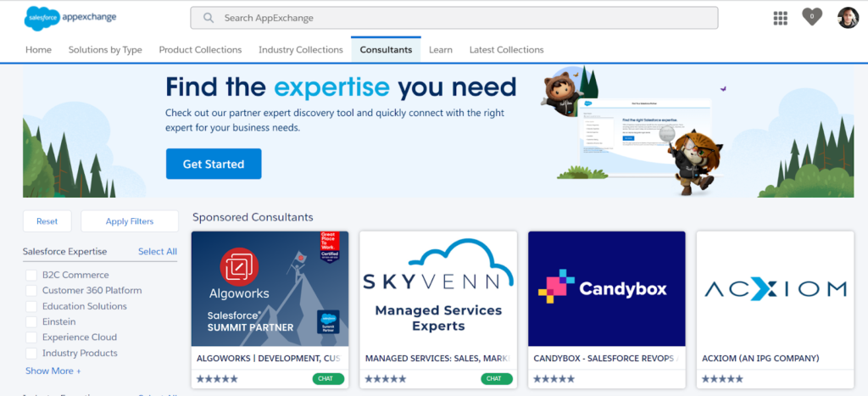
Task: Click the search magnifier icon
Action: click(x=208, y=18)
